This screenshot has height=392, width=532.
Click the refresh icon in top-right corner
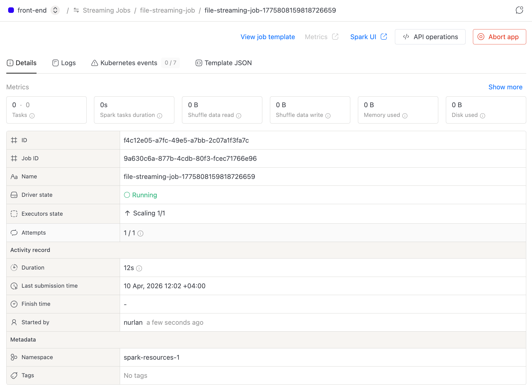click(519, 10)
